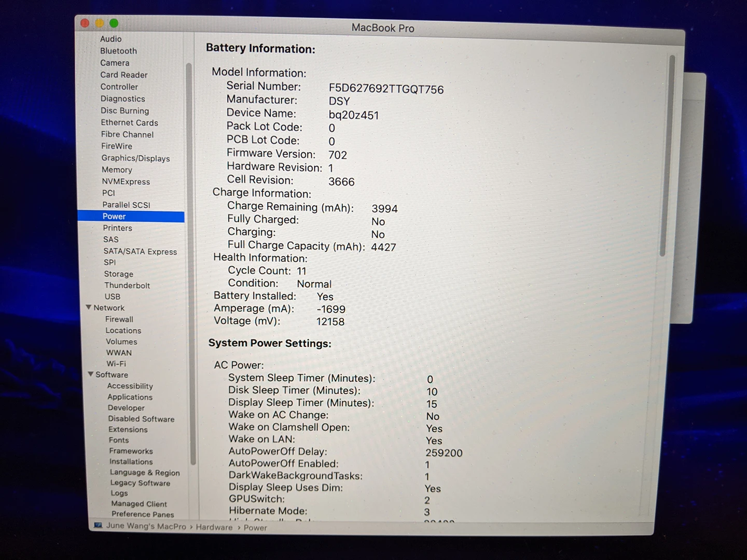Click June Wang's MacPro in path bar
Viewport: 747px width, 560px height.
(146, 526)
